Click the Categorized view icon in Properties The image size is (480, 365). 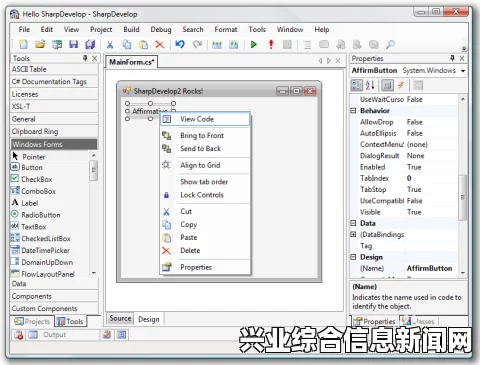tap(357, 85)
